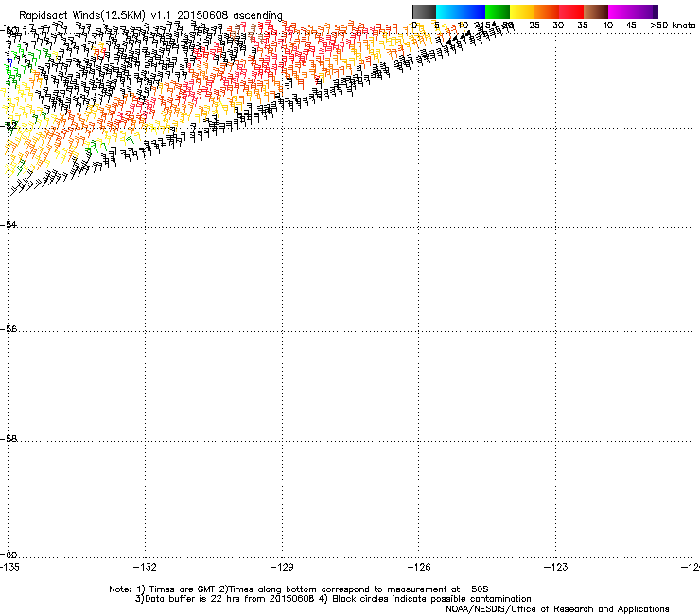Click the '-56' latitude axis label
This screenshot has height=615, width=700.
pyautogui.click(x=9, y=329)
